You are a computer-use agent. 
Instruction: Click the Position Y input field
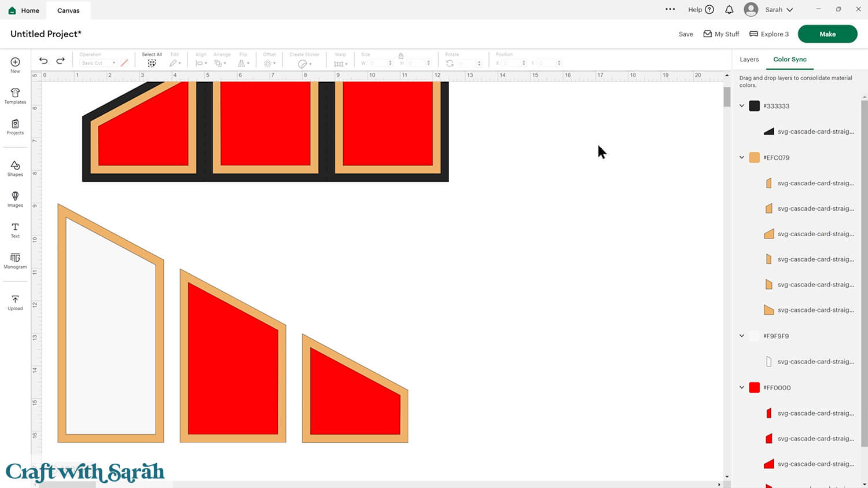548,63
